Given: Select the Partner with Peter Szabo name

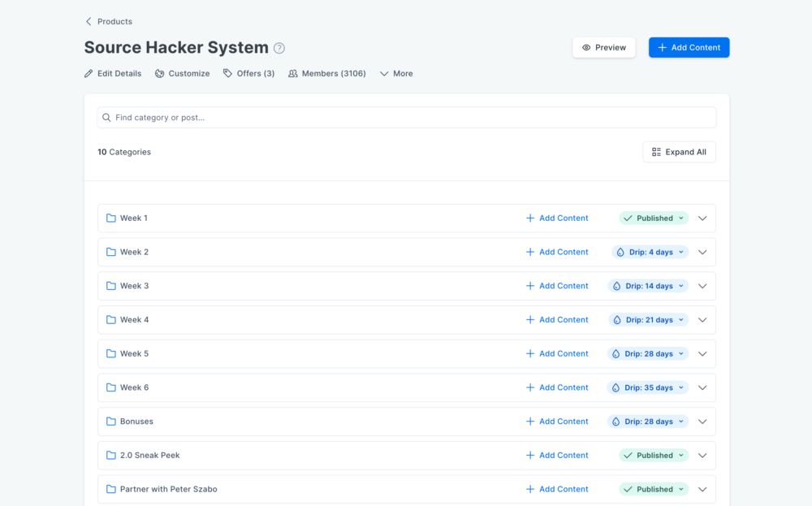Looking at the screenshot, I should (x=168, y=489).
